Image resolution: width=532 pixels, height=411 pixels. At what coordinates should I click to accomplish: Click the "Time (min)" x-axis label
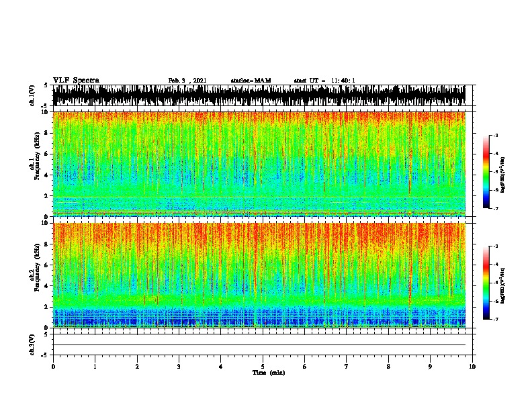tap(269, 373)
